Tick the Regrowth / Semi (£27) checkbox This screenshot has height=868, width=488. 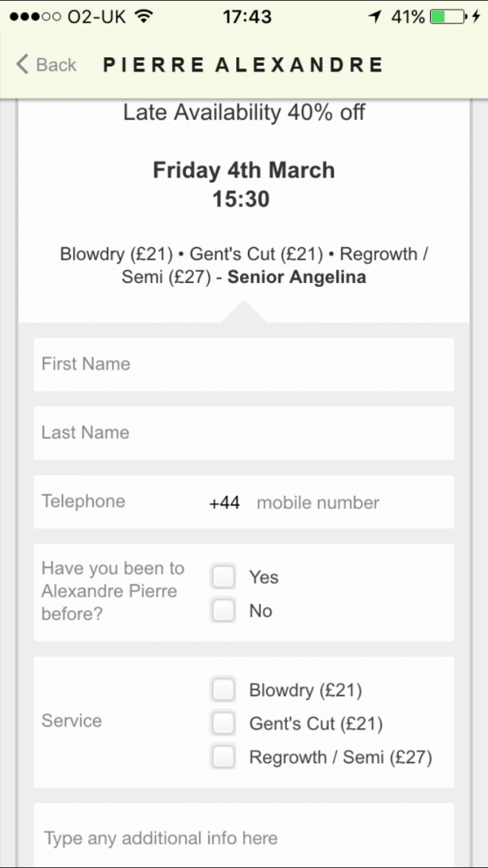point(224,757)
